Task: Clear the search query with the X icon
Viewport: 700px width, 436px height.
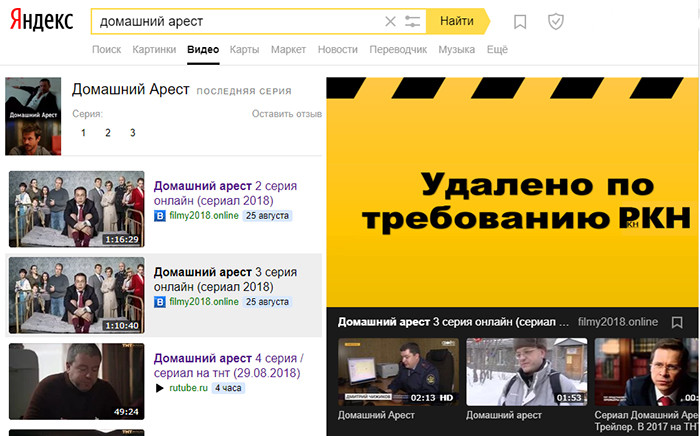Action: [390, 21]
